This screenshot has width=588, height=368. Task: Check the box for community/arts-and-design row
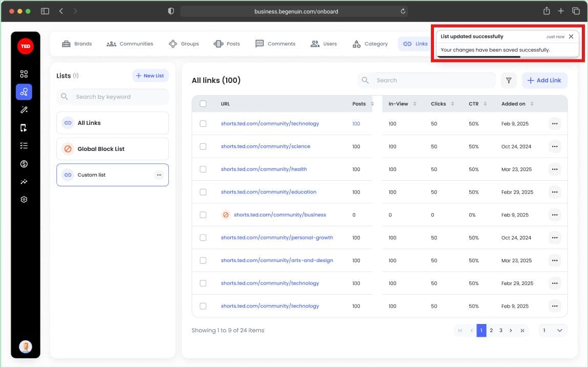pyautogui.click(x=203, y=261)
